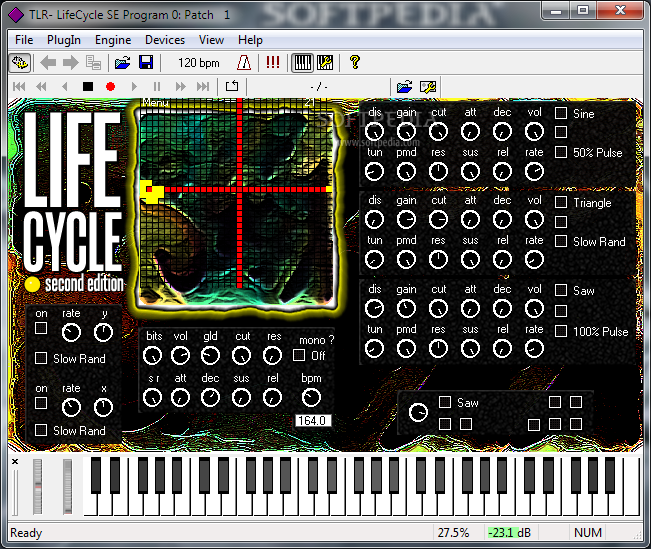Screen dimensions: 651x549
Task: Click the red panic exclamation marks icon
Action: pyautogui.click(x=273, y=63)
